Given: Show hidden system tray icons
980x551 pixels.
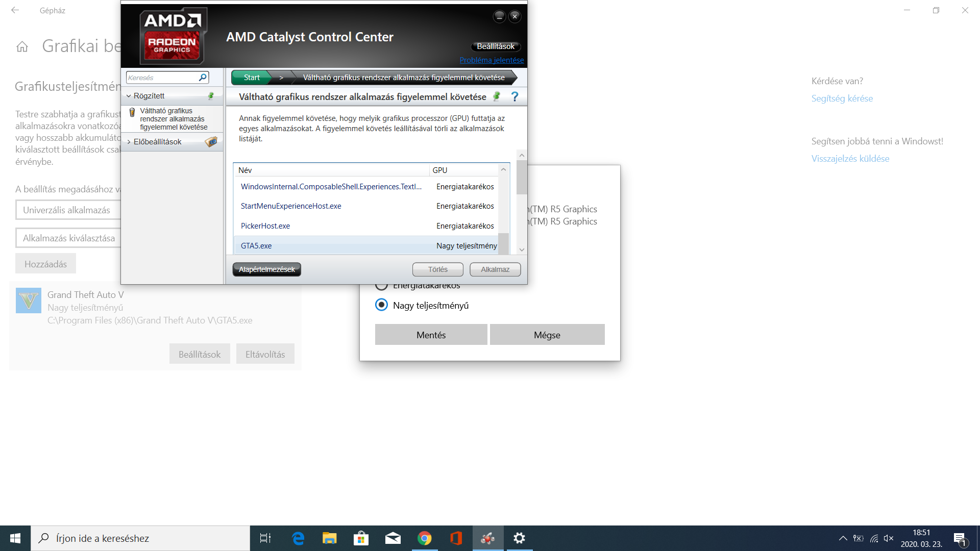Looking at the screenshot, I should pos(843,538).
